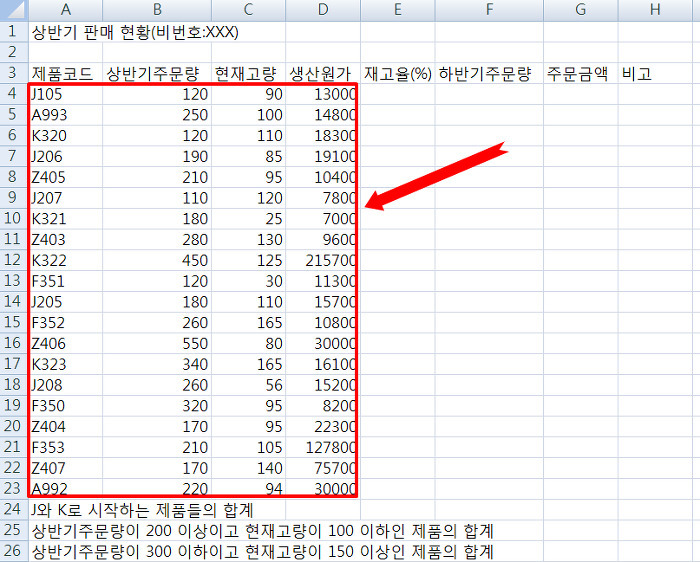Image resolution: width=700 pixels, height=562 pixels.
Task: Select column H header
Action: tap(655, 10)
